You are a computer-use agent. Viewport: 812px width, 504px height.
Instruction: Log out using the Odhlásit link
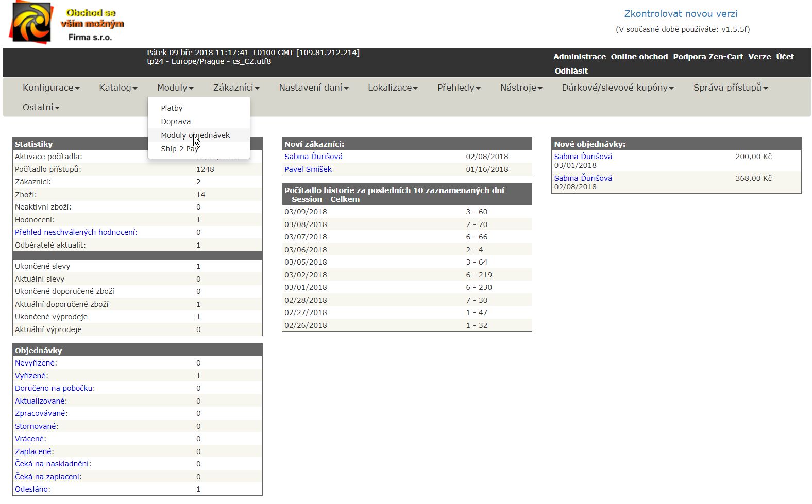point(571,71)
